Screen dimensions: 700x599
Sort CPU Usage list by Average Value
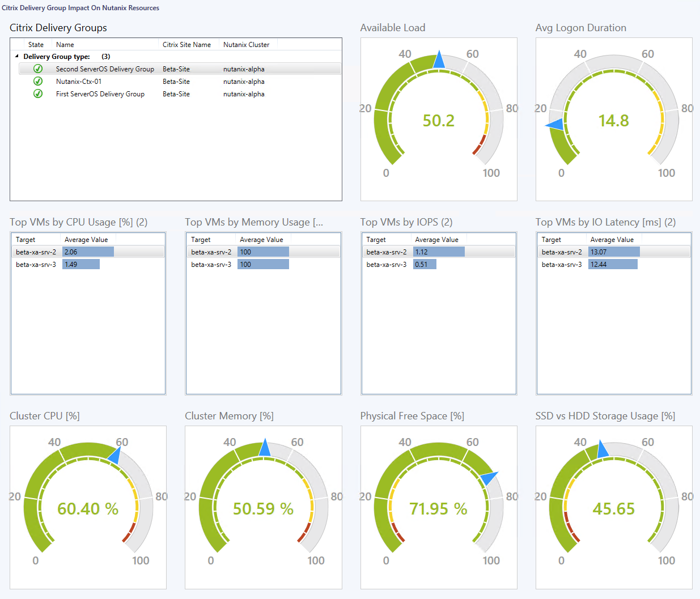coord(86,240)
